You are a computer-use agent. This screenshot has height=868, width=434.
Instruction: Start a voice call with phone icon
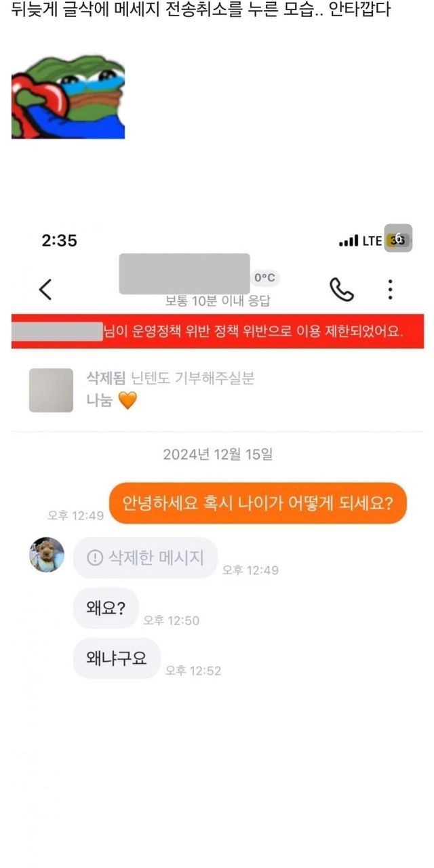coord(342,290)
